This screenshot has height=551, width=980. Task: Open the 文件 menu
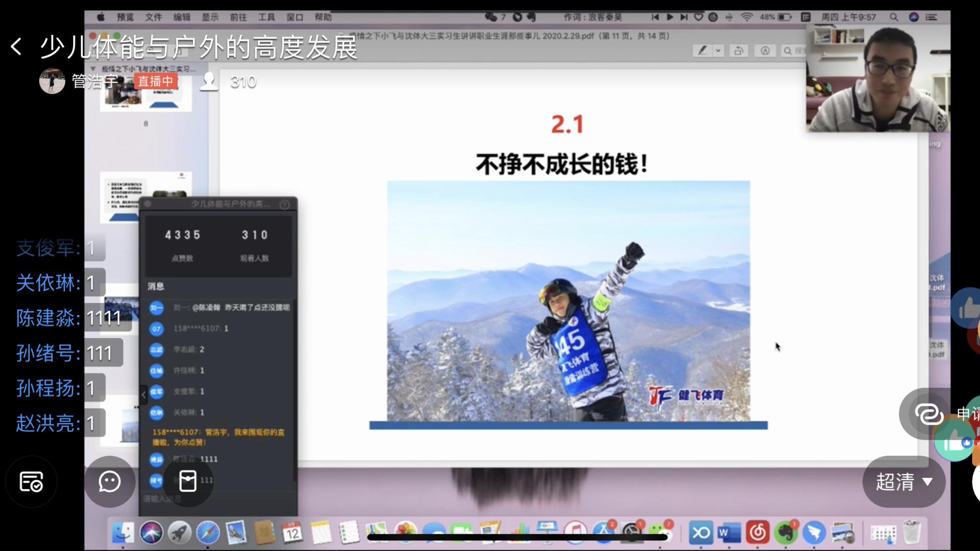pos(153,17)
